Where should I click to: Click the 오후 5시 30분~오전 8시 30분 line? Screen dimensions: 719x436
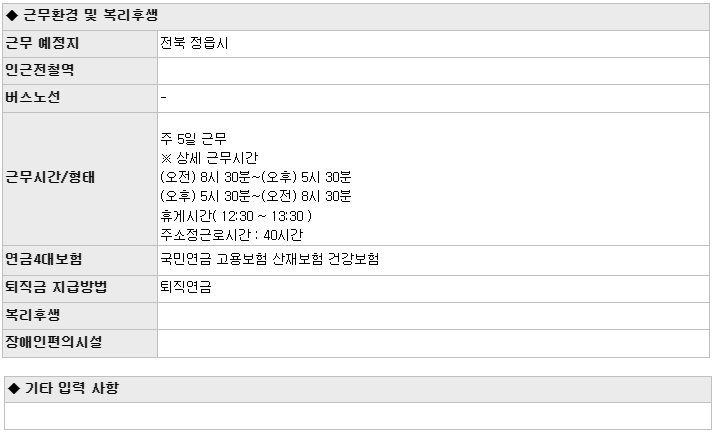coord(255,197)
